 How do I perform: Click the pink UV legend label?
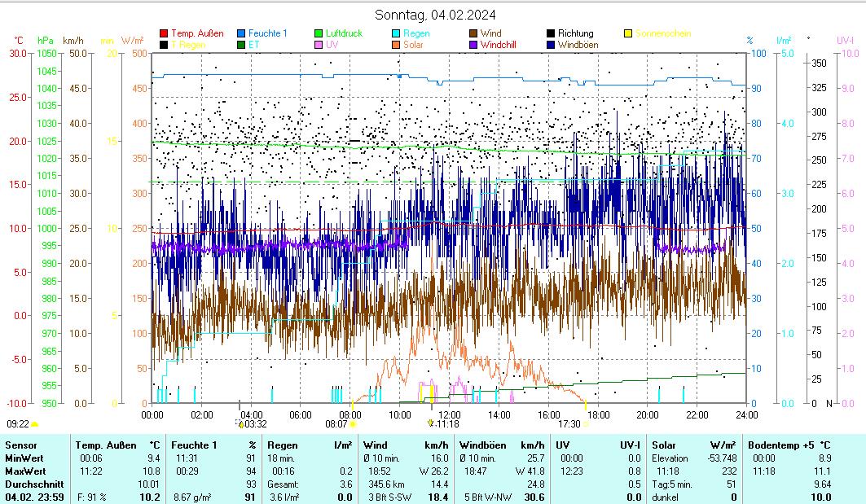pyautogui.click(x=332, y=46)
